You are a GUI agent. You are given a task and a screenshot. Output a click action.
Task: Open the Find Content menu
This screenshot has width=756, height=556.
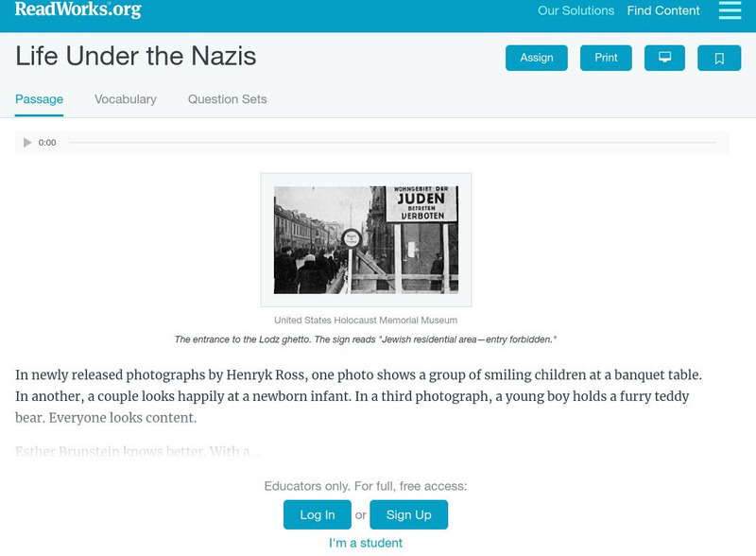tap(661, 11)
